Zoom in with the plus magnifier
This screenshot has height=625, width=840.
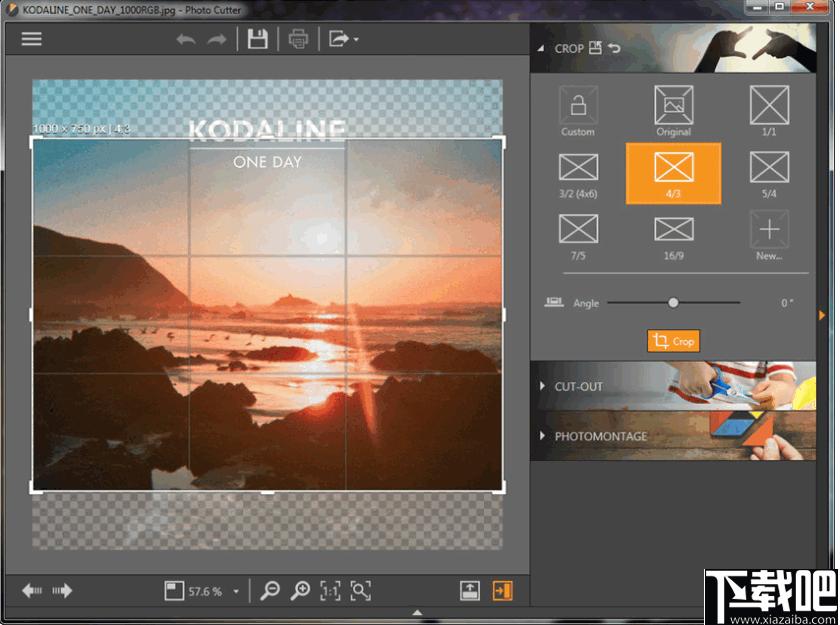[300, 591]
